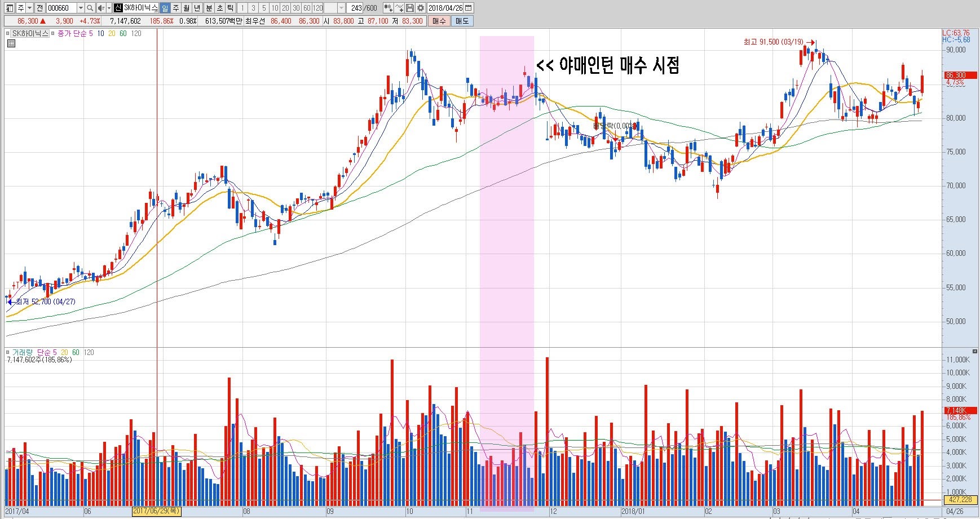This screenshot has width=980, height=519.
Task: Select the 월 monthly period
Action: click(x=186, y=8)
